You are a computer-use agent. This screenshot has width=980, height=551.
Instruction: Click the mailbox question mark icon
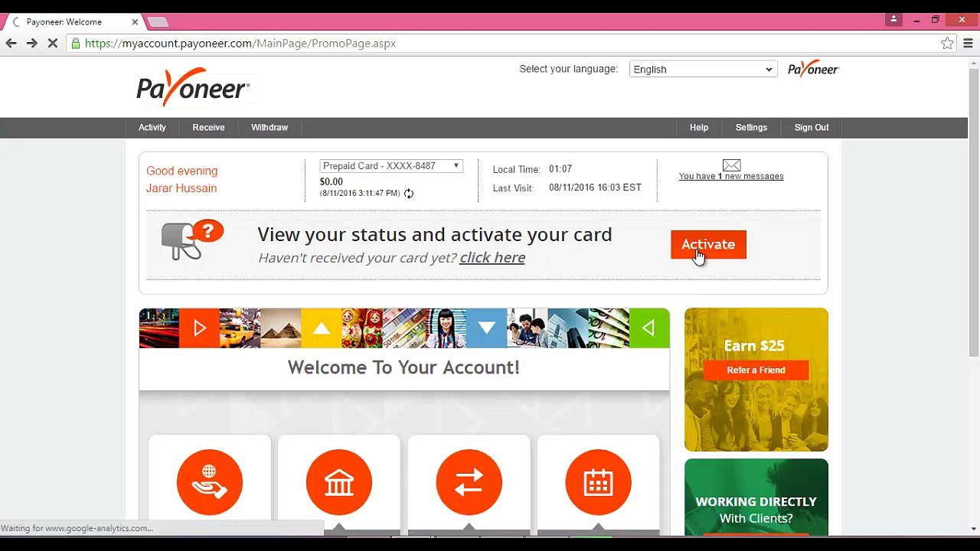coord(192,240)
